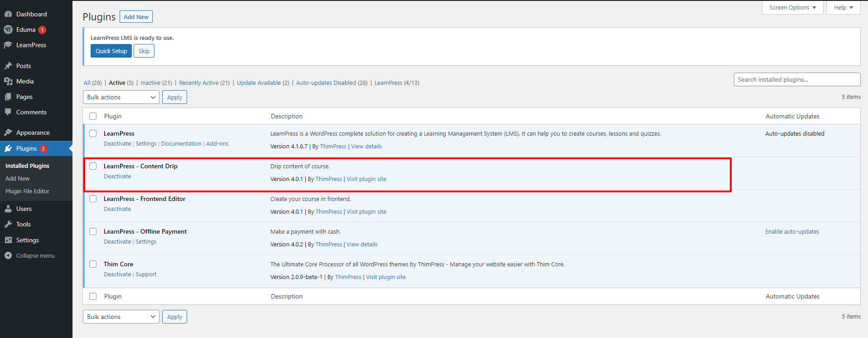This screenshot has width=868, height=338.
Task: Sort by the Plugin column header
Action: point(113,116)
